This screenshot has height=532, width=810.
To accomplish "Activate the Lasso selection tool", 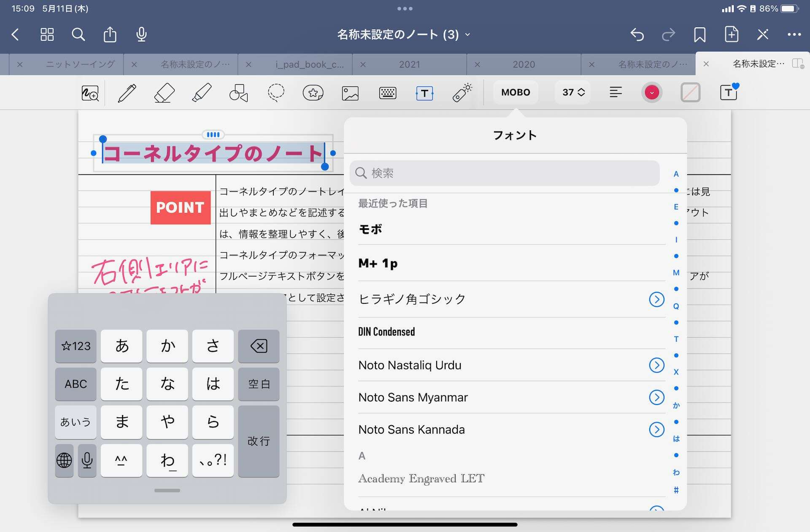I will tap(276, 93).
